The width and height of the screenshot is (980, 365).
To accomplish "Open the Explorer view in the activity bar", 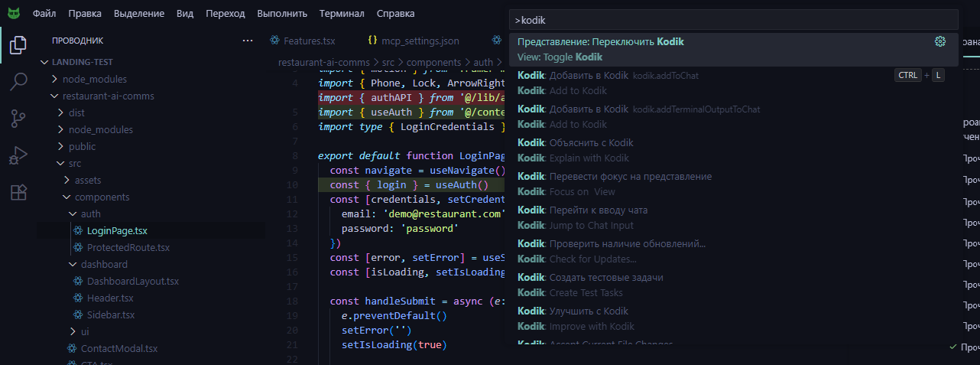I will tap(18, 45).
